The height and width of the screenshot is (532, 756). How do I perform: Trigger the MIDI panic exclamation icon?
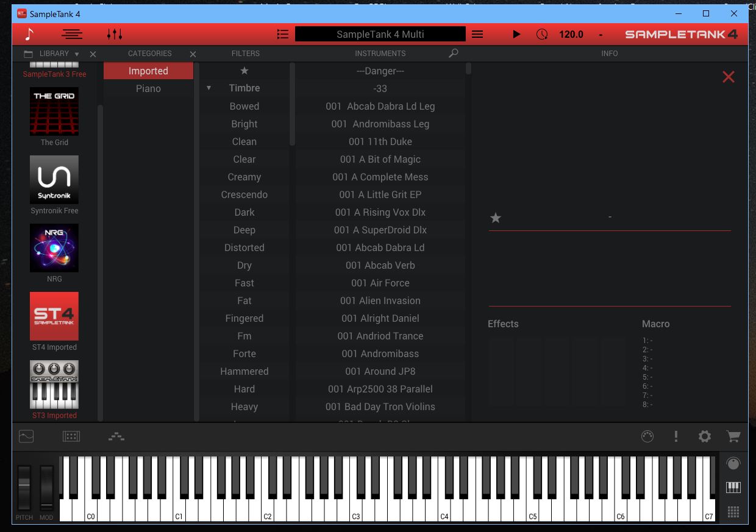click(x=676, y=436)
